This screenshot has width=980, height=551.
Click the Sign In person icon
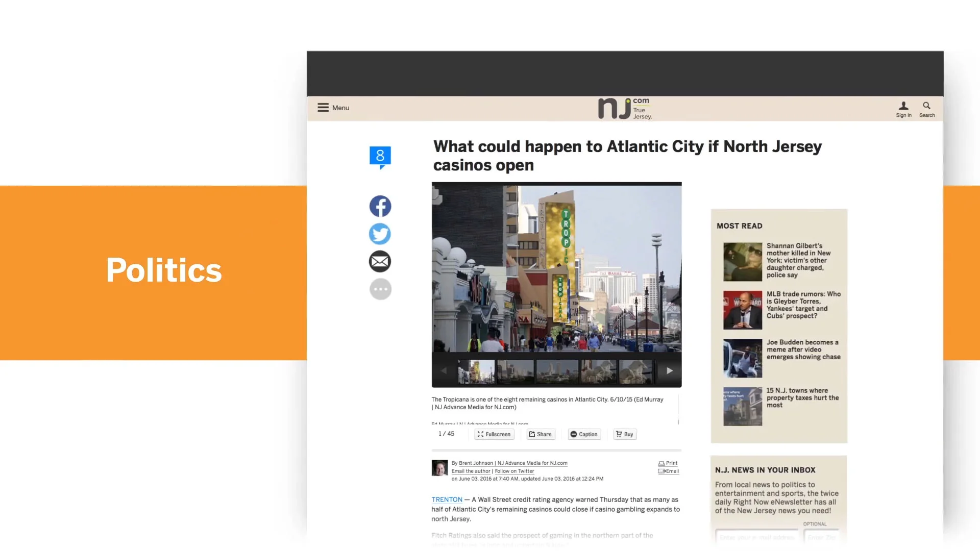click(903, 106)
